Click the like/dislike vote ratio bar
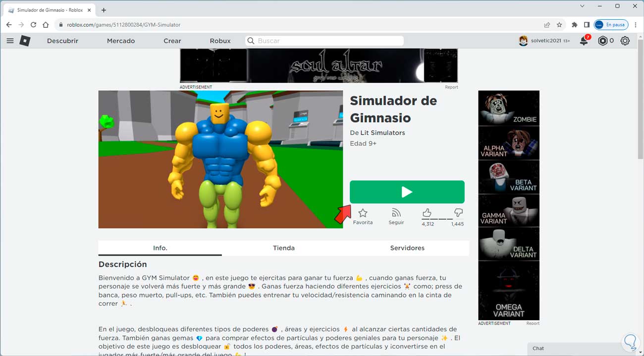 [443, 219]
